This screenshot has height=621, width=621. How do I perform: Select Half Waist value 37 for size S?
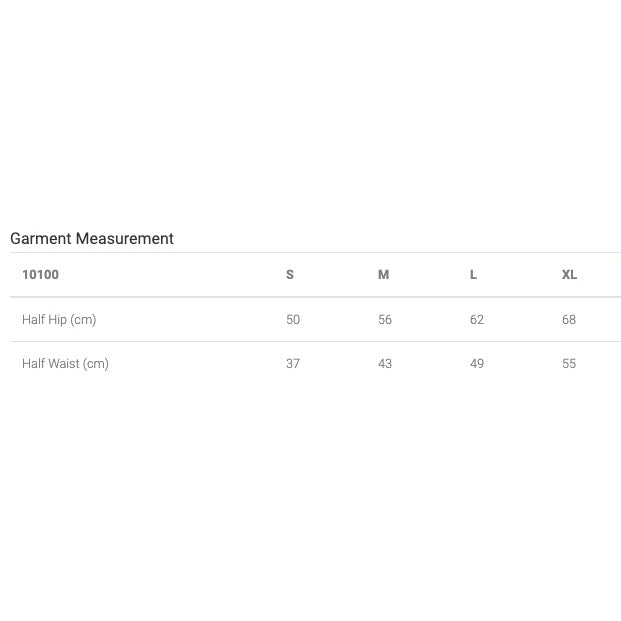[x=293, y=364]
